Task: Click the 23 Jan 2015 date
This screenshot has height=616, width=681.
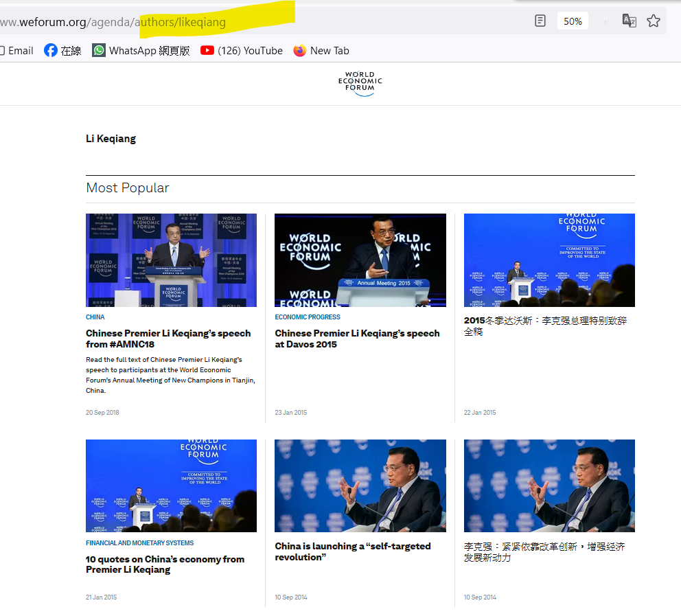Action: coord(291,412)
